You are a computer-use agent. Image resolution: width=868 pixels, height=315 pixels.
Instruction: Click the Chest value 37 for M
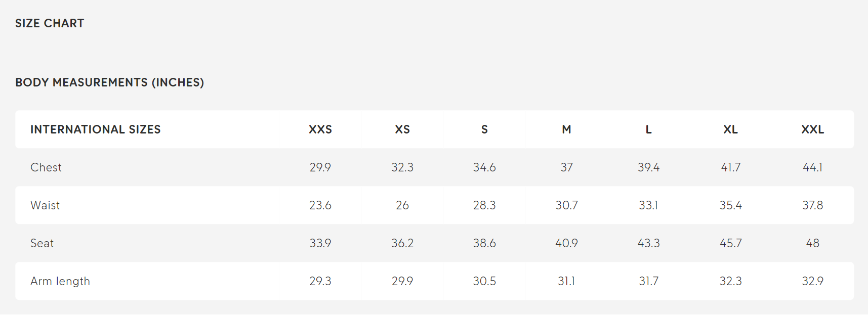[x=566, y=167]
